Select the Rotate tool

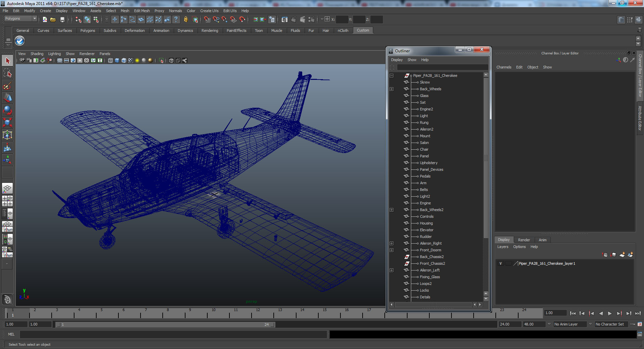[x=7, y=110]
